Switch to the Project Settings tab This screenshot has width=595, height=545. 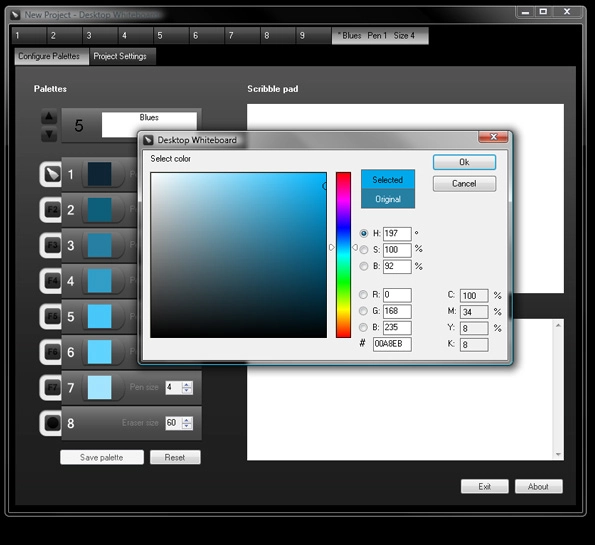[x=123, y=56]
